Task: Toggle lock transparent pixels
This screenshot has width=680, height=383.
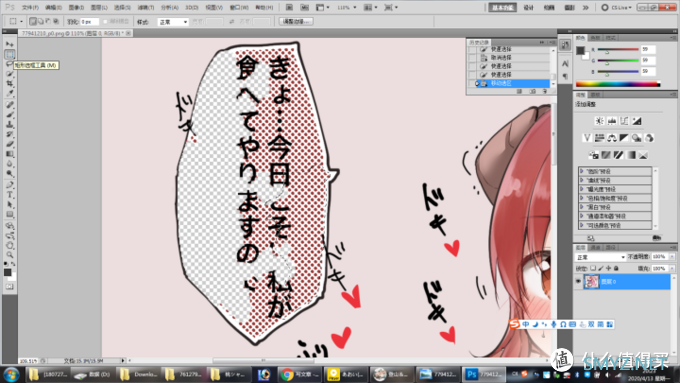Action: [x=593, y=268]
